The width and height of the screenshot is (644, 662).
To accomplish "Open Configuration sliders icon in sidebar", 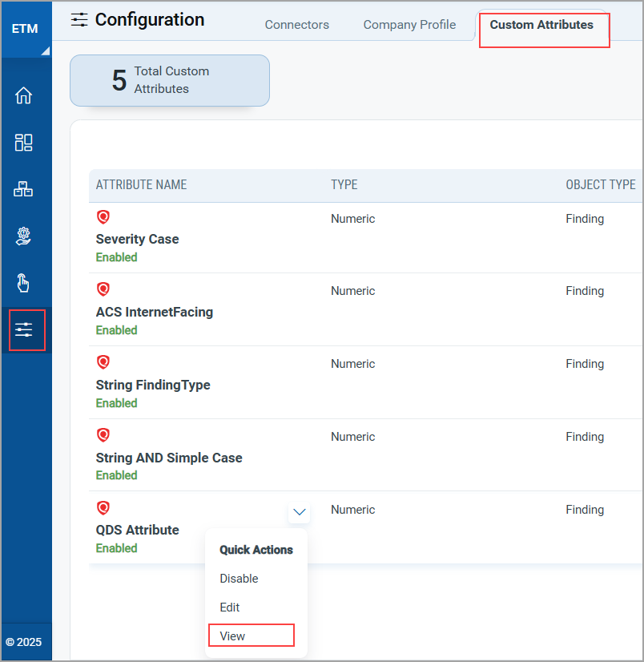I will (24, 329).
